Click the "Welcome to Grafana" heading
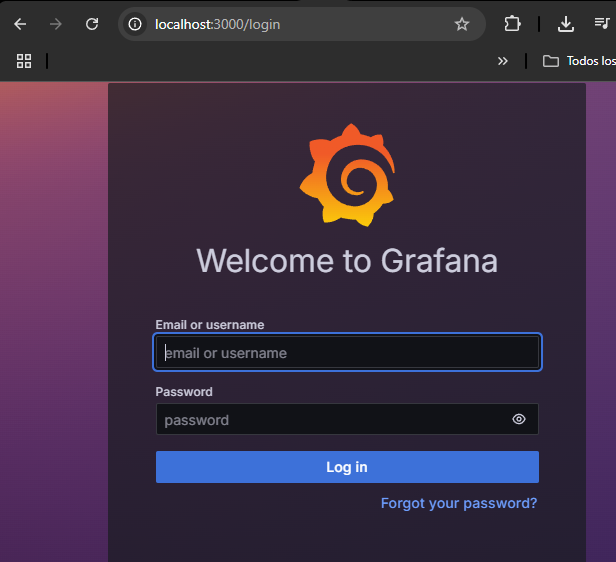Screen dimensions: 616x562 click(347, 261)
